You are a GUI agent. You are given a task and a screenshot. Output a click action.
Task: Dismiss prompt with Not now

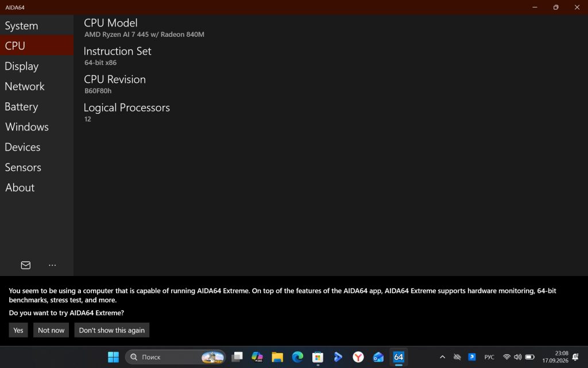point(51,330)
